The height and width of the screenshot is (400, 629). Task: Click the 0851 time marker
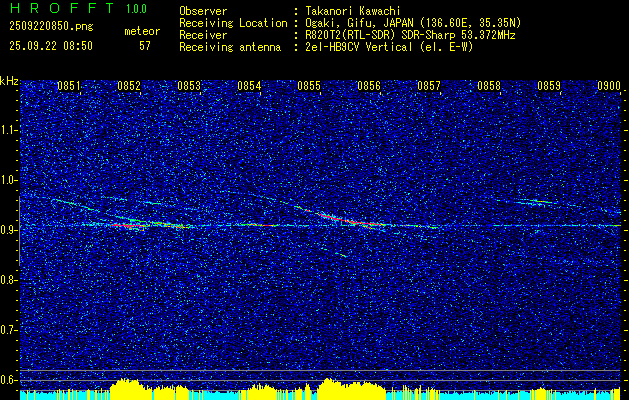tap(69, 85)
